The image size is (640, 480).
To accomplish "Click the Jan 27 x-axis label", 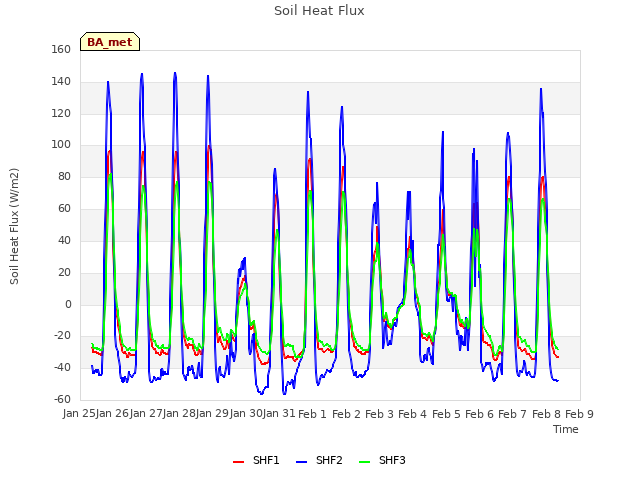I will (x=146, y=413).
